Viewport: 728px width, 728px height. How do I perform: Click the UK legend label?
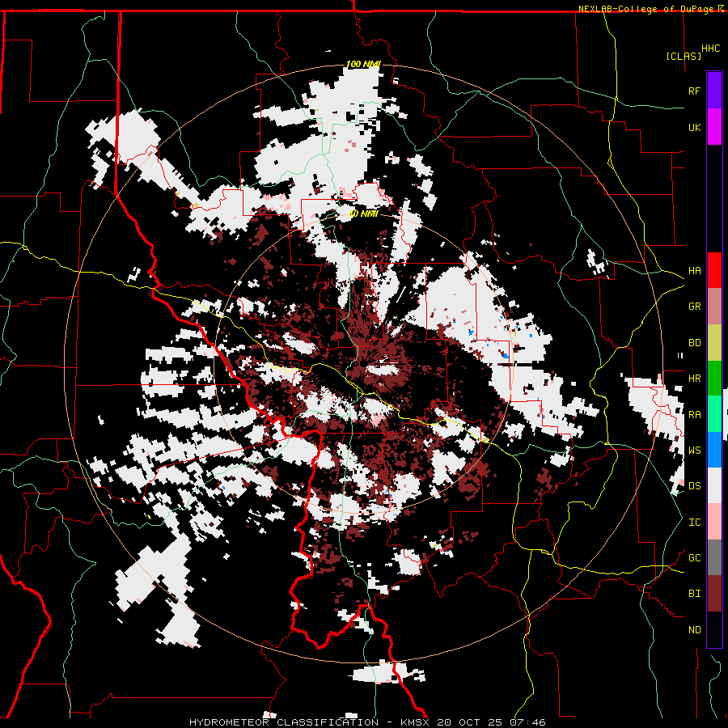(x=695, y=127)
